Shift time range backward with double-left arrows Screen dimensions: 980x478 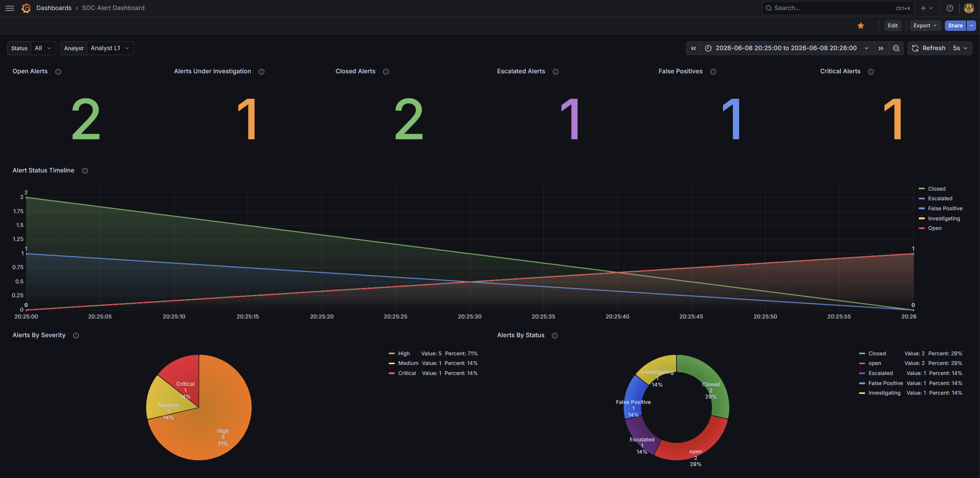pyautogui.click(x=693, y=48)
